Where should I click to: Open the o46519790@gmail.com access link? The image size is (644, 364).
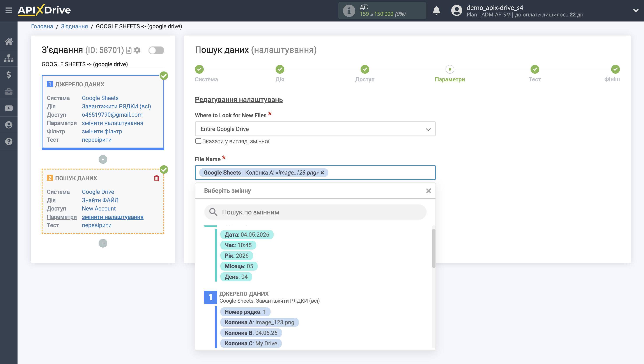[112, 115]
